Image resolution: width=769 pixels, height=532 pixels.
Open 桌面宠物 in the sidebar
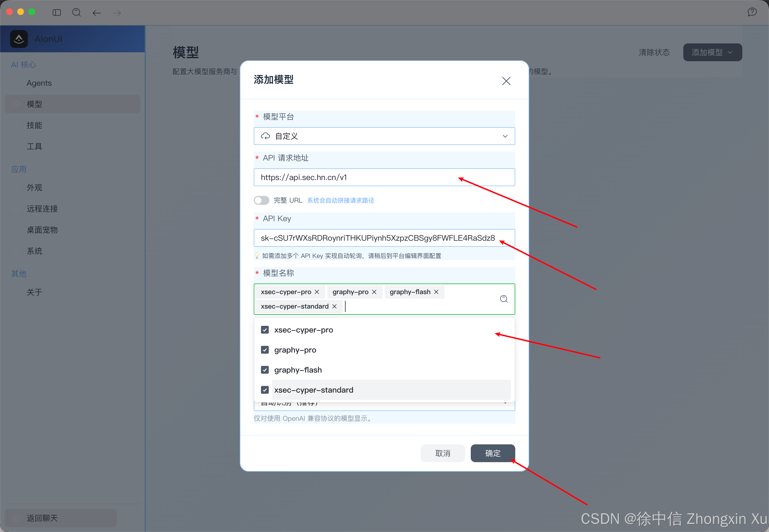[x=72, y=230]
